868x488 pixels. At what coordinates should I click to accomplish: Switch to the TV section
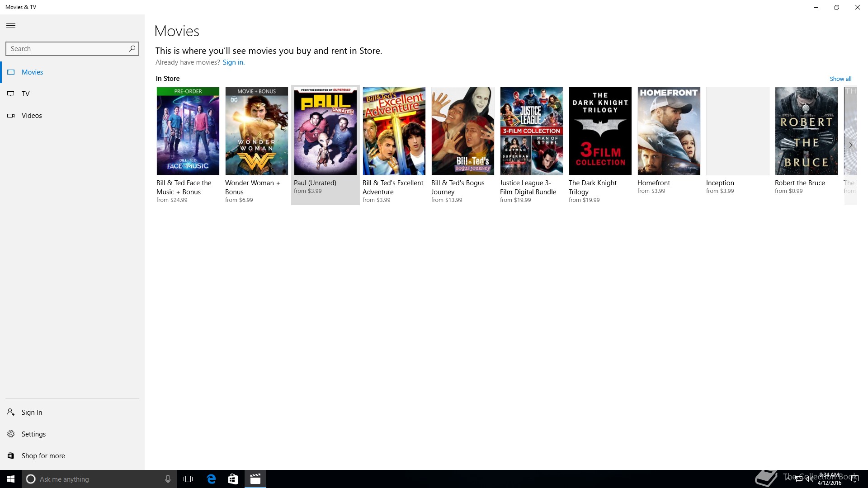(x=72, y=94)
